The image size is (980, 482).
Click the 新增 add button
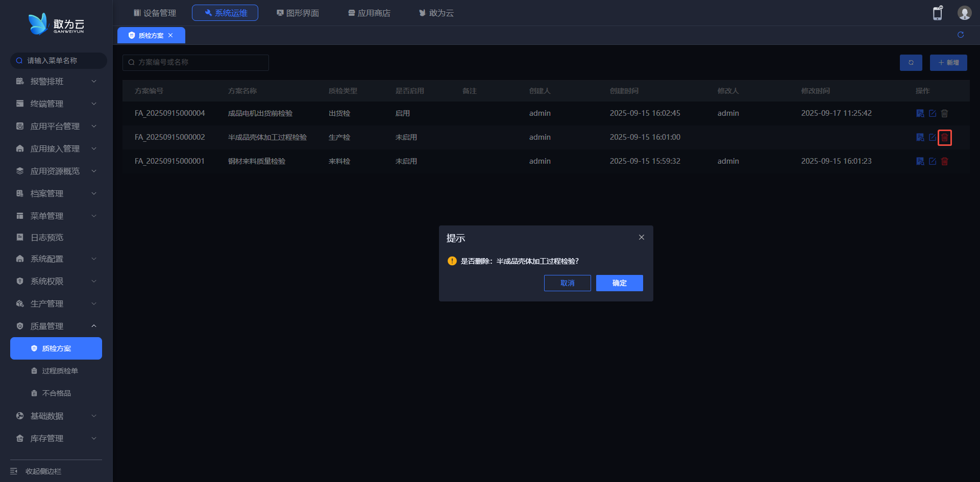(x=948, y=63)
